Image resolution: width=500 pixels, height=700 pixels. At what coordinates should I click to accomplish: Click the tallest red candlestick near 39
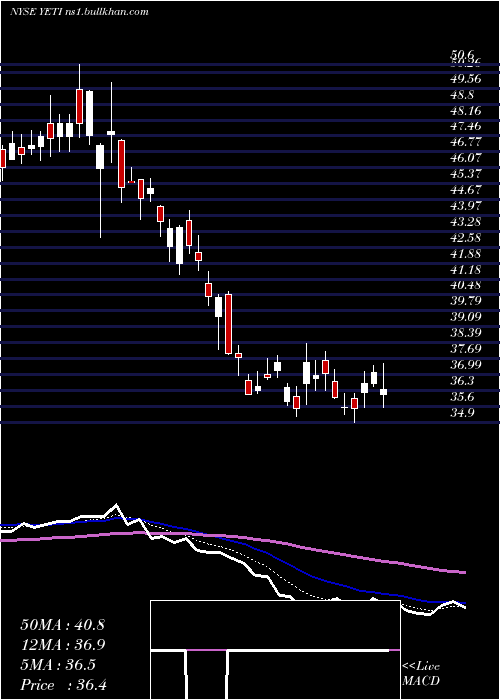228,324
